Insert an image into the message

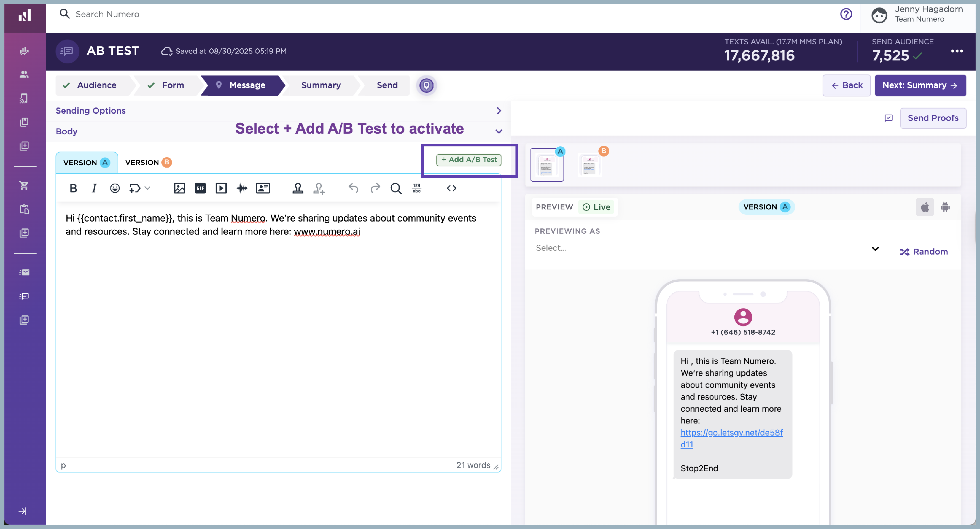coord(179,188)
